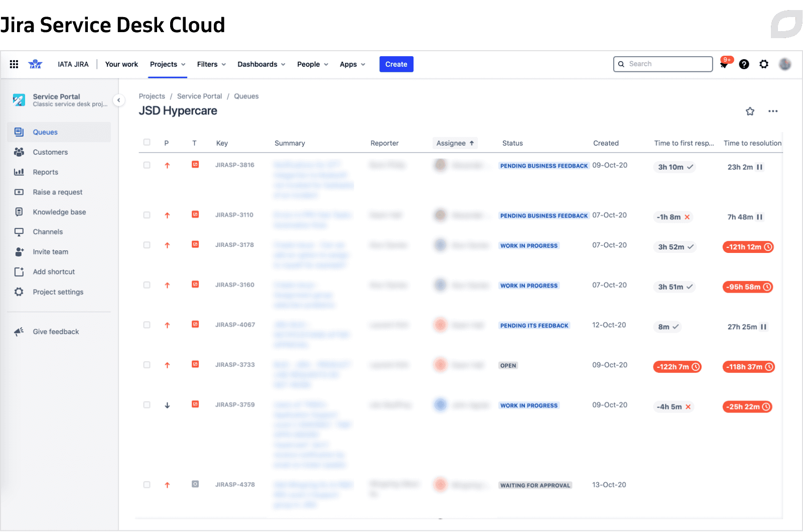The width and height of the screenshot is (803, 532).
Task: Open the Service Portal breadcrumb link
Action: (x=199, y=96)
